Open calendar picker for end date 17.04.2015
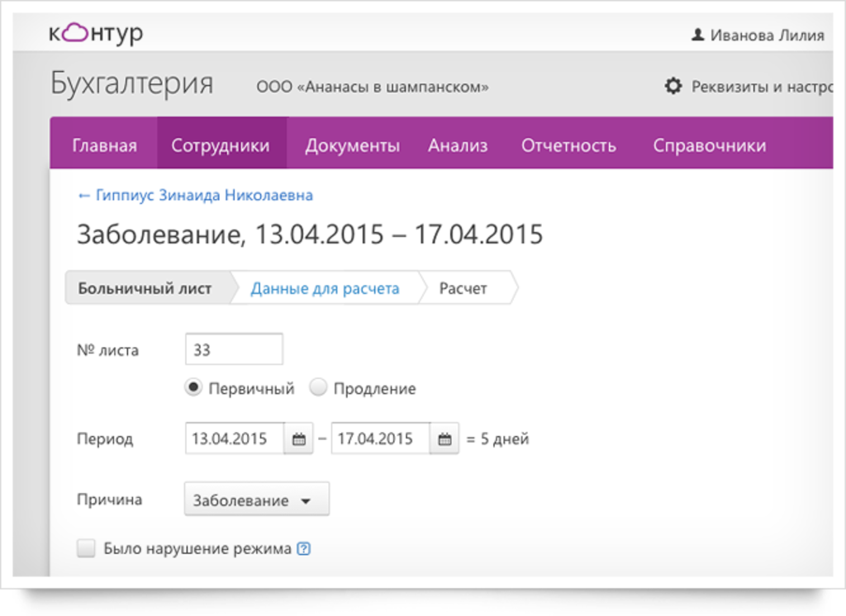Screen dimensions: 846x616 click(444, 439)
